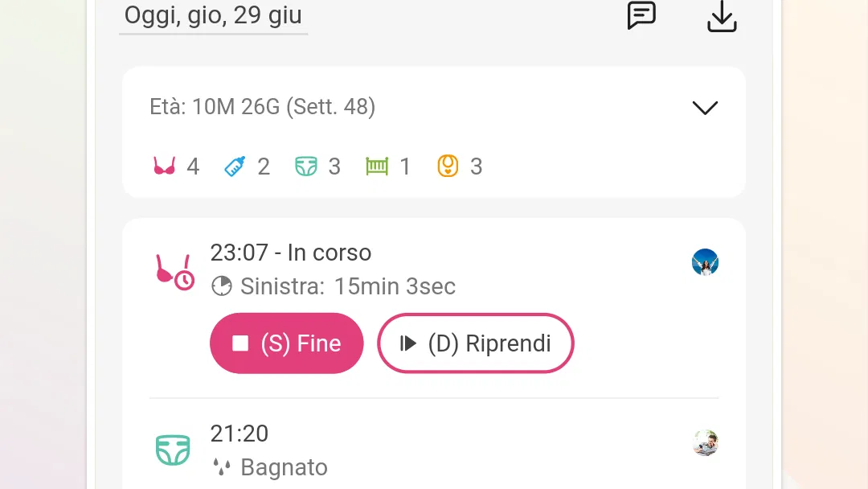Screen dimensions: 868x489
Task: Open the 23:07 In corso entry
Action: [291, 253]
